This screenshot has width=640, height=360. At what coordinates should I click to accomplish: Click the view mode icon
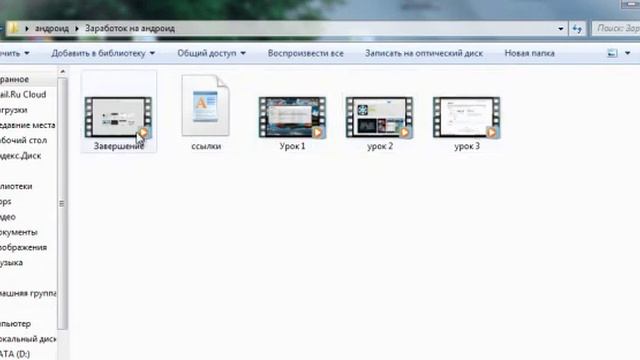pos(612,53)
